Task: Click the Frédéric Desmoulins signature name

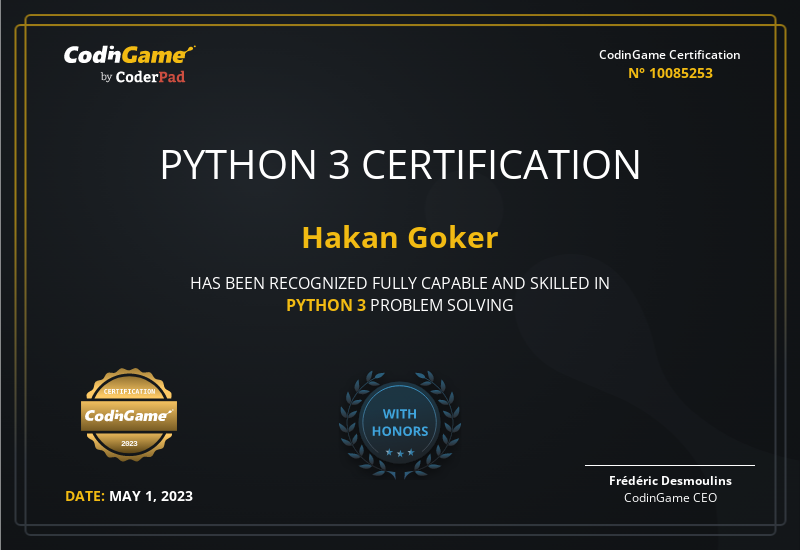Action: tap(670, 481)
